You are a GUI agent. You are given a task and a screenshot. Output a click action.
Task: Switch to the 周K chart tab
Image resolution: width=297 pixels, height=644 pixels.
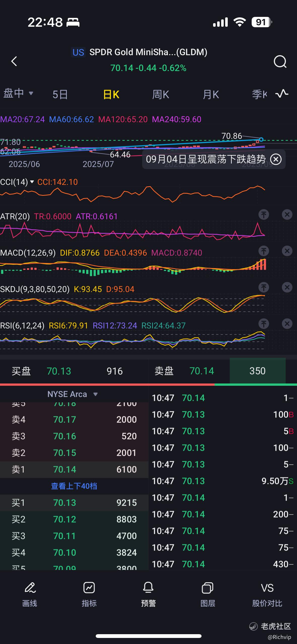pos(160,95)
